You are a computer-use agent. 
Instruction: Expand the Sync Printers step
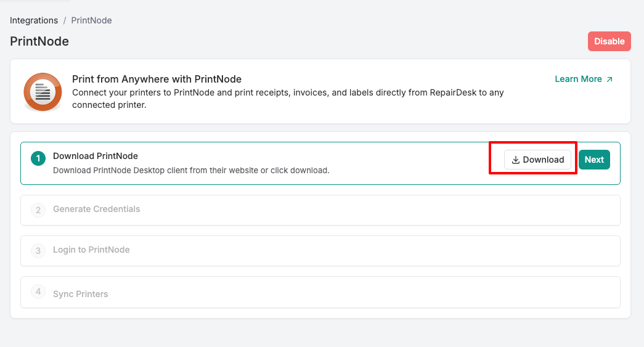[x=81, y=294]
